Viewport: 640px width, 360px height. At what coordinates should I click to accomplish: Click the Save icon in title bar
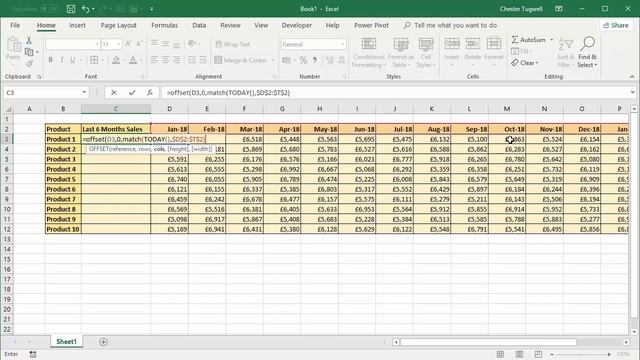(x=71, y=9)
